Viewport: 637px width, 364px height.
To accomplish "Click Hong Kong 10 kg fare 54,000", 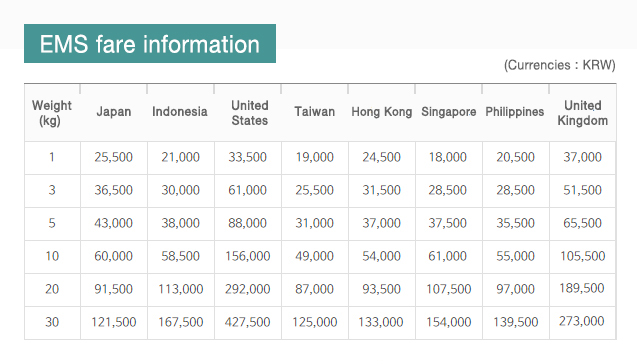I will tap(381, 256).
